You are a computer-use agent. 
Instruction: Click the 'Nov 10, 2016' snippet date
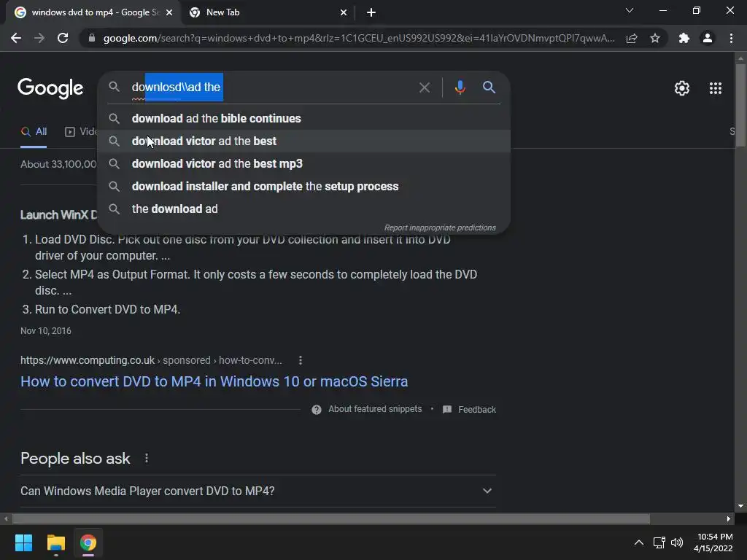(46, 331)
